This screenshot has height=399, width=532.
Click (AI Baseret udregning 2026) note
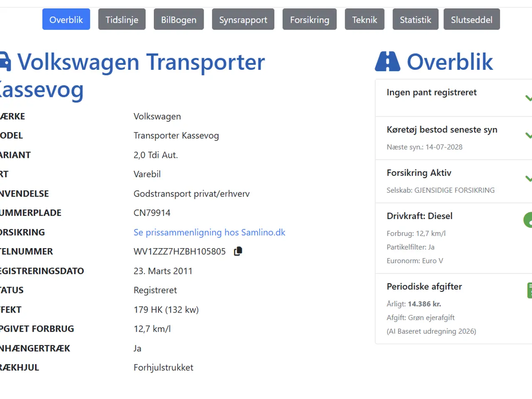(x=431, y=332)
